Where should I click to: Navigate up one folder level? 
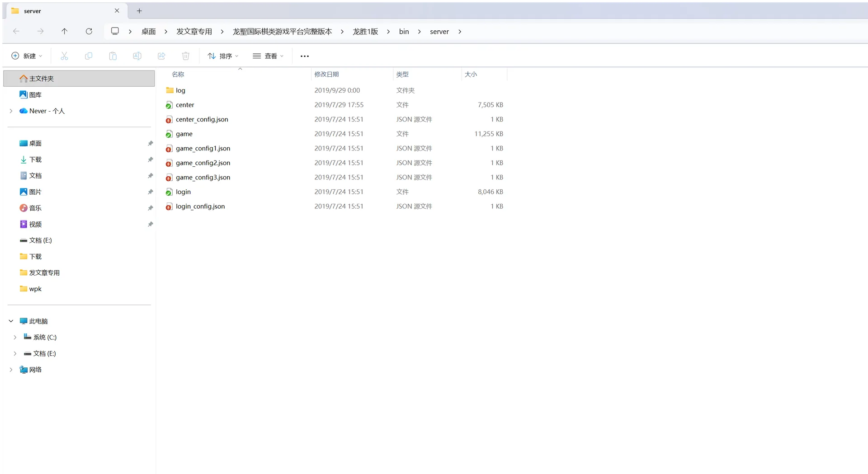click(x=65, y=31)
